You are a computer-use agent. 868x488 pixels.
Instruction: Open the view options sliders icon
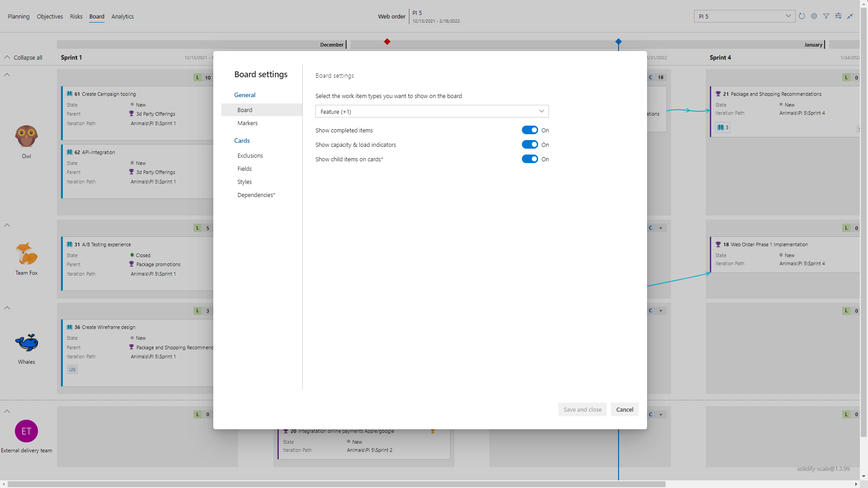coord(838,16)
